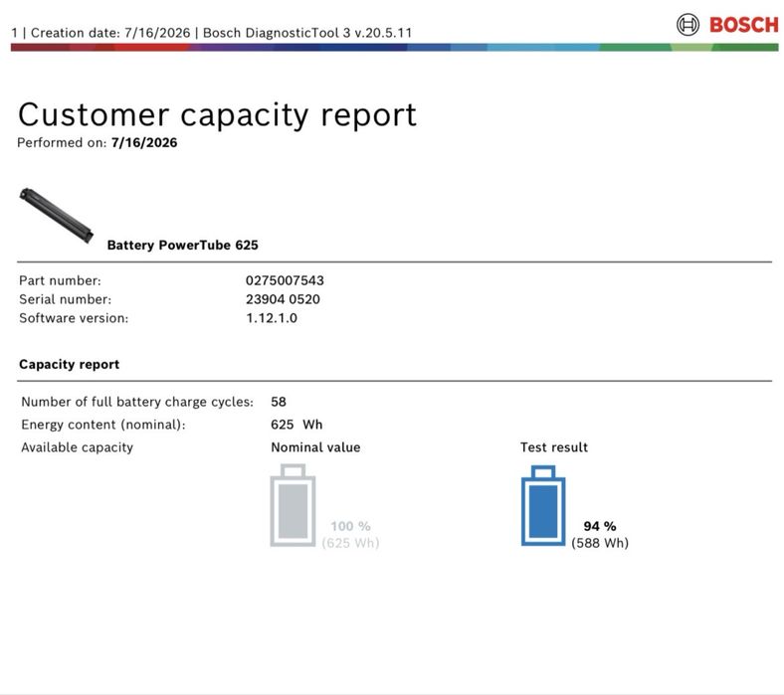Select the '94 %' test result percentage
784x695 pixels.
tap(600, 526)
